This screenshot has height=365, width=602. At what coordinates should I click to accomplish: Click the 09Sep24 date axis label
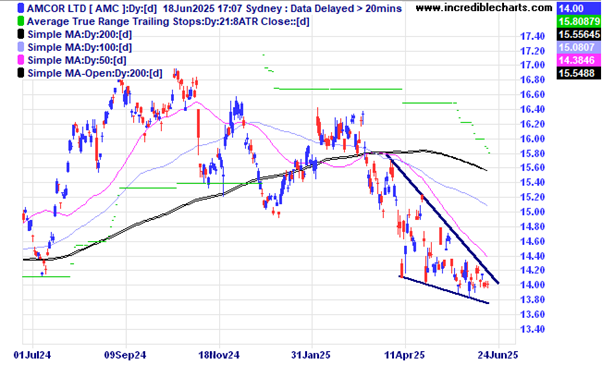click(x=125, y=355)
